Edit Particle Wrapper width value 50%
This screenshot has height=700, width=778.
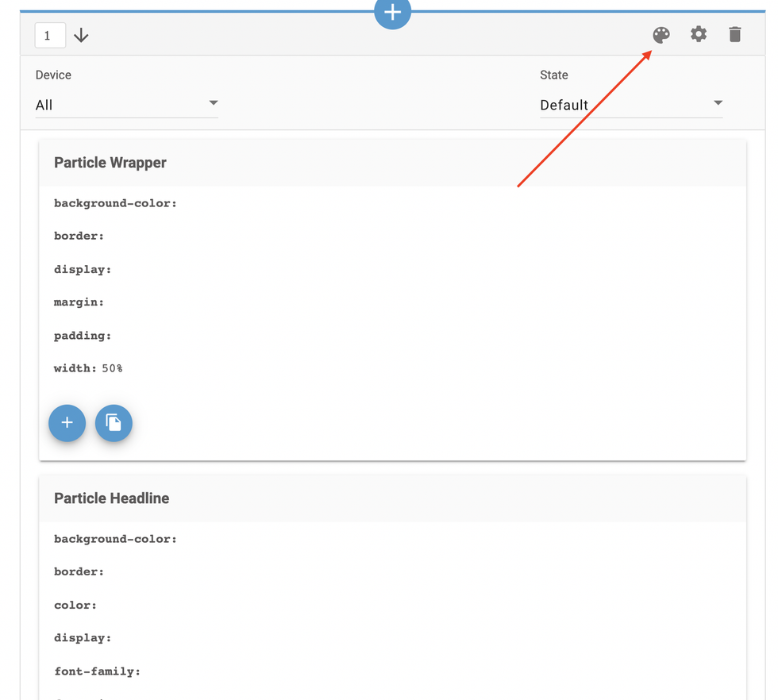coord(112,368)
